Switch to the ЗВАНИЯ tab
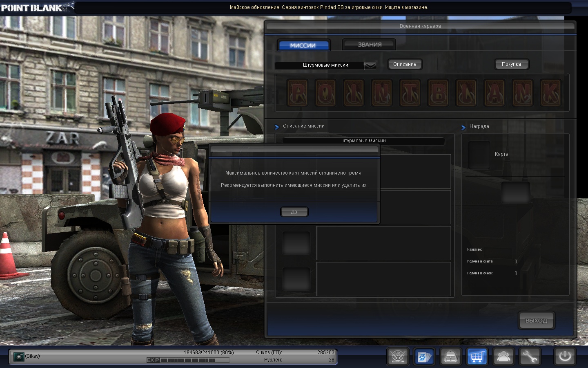Image resolution: width=588 pixels, height=368 pixels. (370, 45)
